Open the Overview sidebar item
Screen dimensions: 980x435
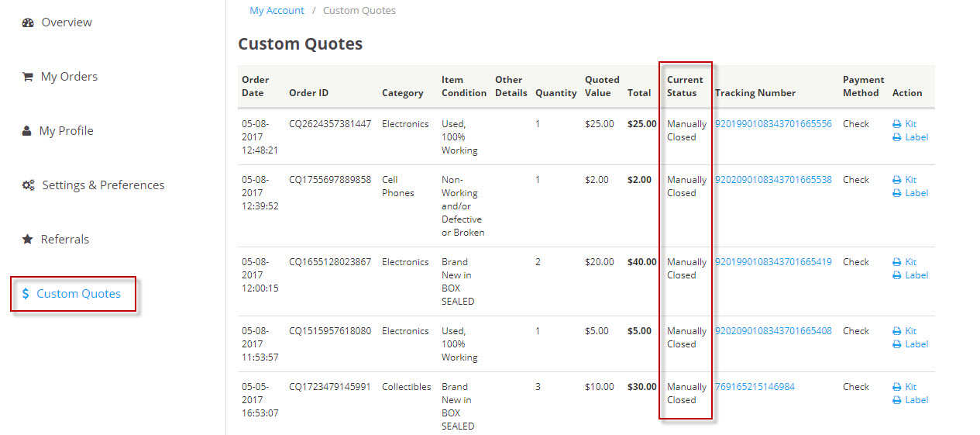[x=67, y=22]
